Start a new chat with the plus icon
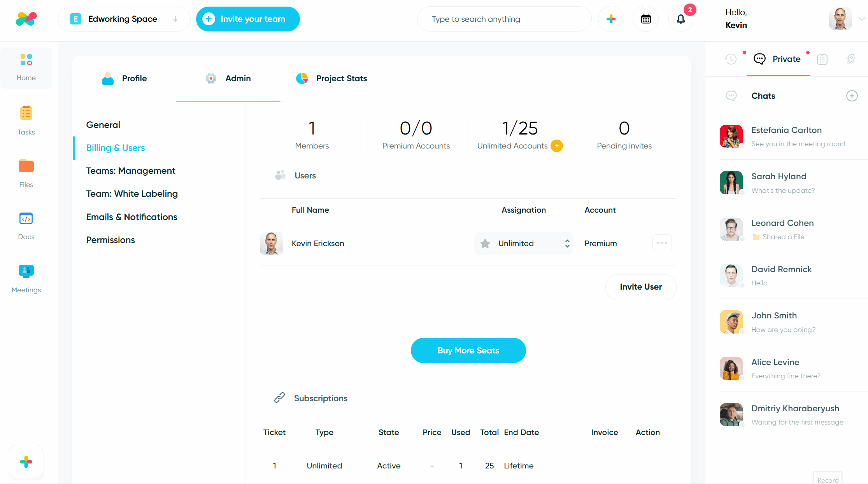 pos(852,96)
